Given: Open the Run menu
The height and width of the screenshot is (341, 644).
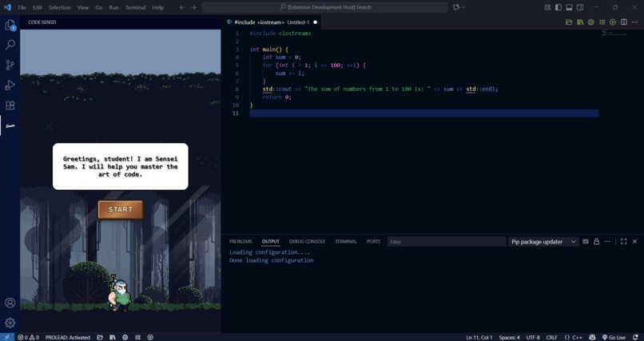Looking at the screenshot, I should [x=113, y=7].
